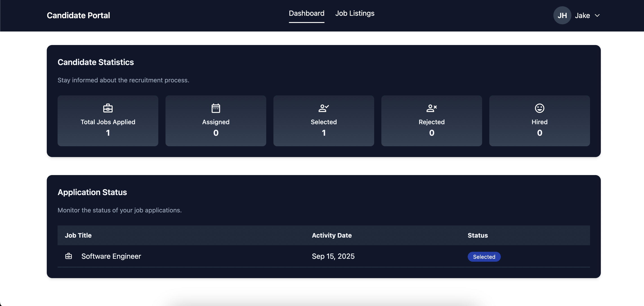Click the Status column header
The height and width of the screenshot is (306, 644).
[478, 235]
